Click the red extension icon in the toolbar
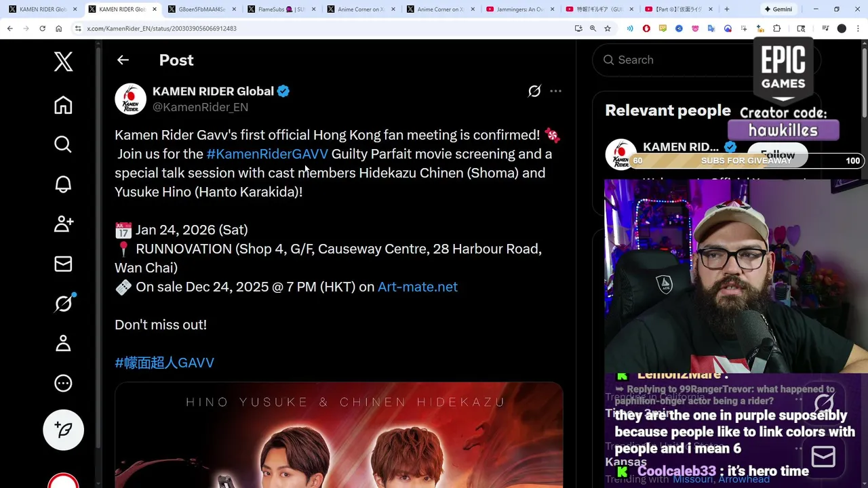The height and width of the screenshot is (488, 868). coord(646,28)
